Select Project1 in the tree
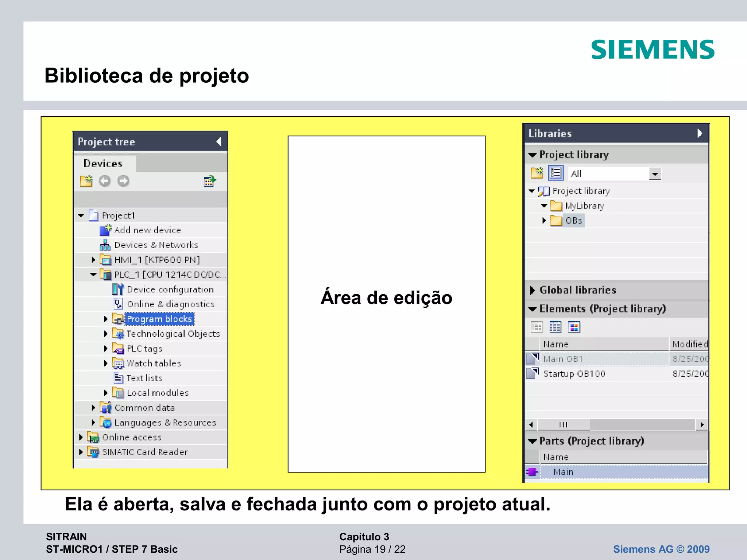The height and width of the screenshot is (560, 747). pyautogui.click(x=118, y=215)
